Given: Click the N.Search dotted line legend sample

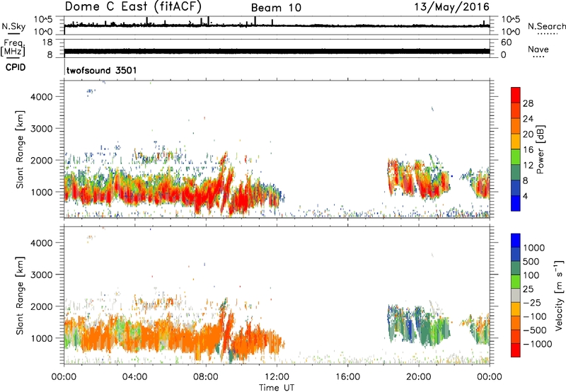Looking at the screenshot, I should [x=547, y=34].
